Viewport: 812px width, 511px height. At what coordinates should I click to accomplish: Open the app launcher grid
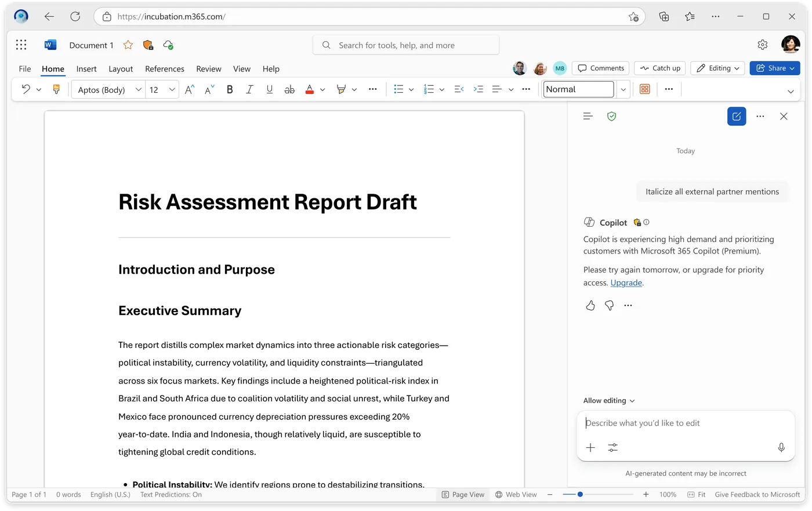[21, 45]
